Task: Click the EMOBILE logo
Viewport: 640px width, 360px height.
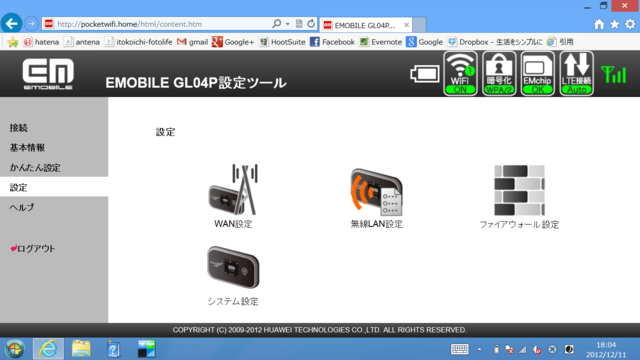Action: click(48, 74)
